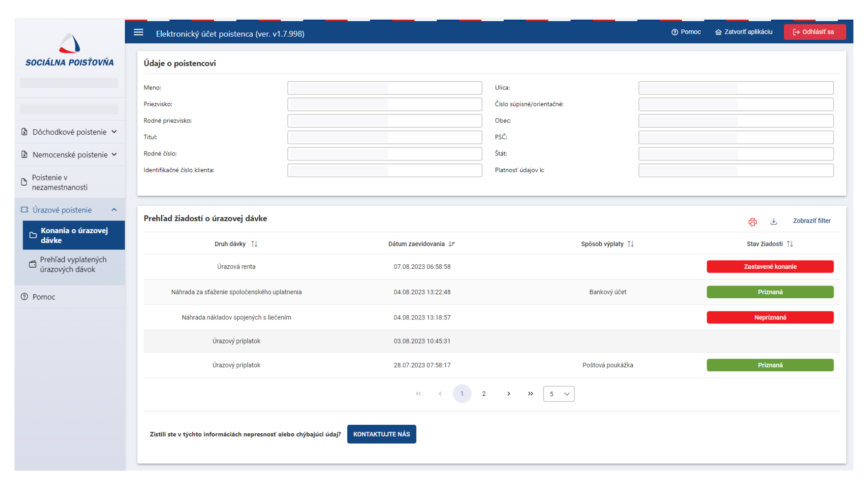Click the Nepriznaná status badge
This screenshot has height=488, width=868.
click(x=770, y=317)
